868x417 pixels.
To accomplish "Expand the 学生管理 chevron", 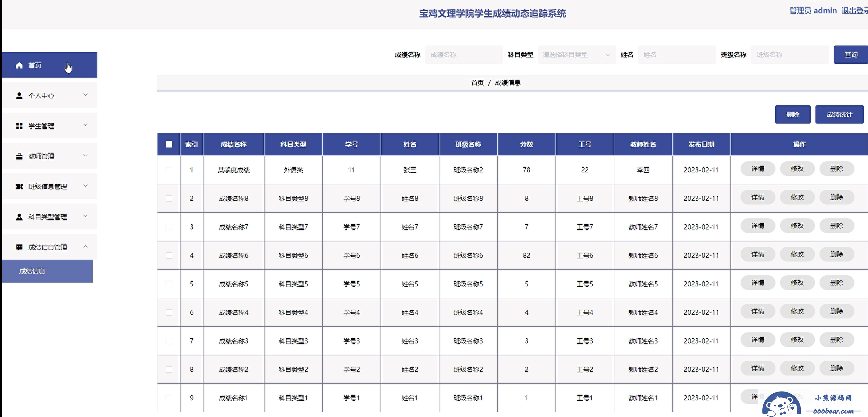I will [85, 125].
